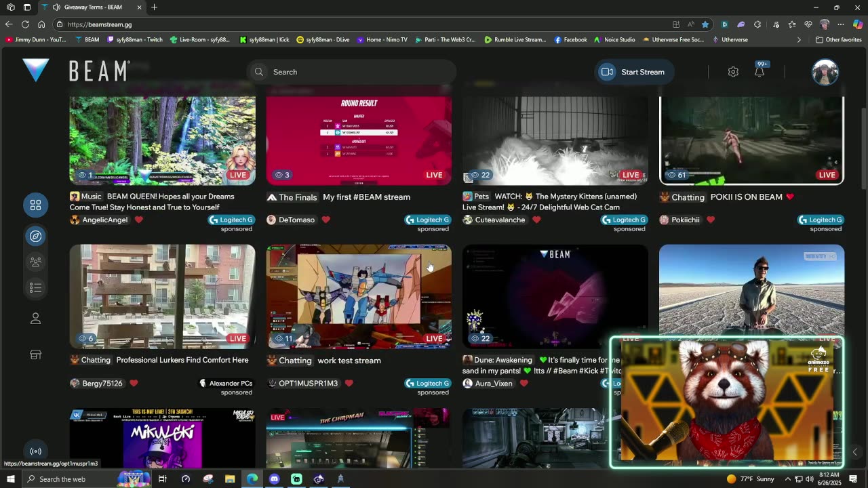Click the Start Stream button

tap(634, 72)
